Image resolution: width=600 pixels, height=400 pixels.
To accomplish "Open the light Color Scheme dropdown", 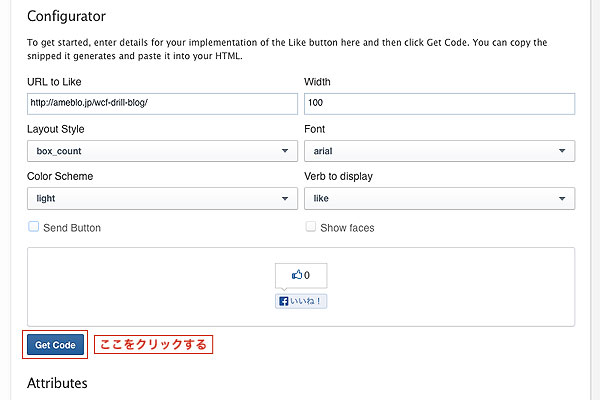I will click(162, 198).
